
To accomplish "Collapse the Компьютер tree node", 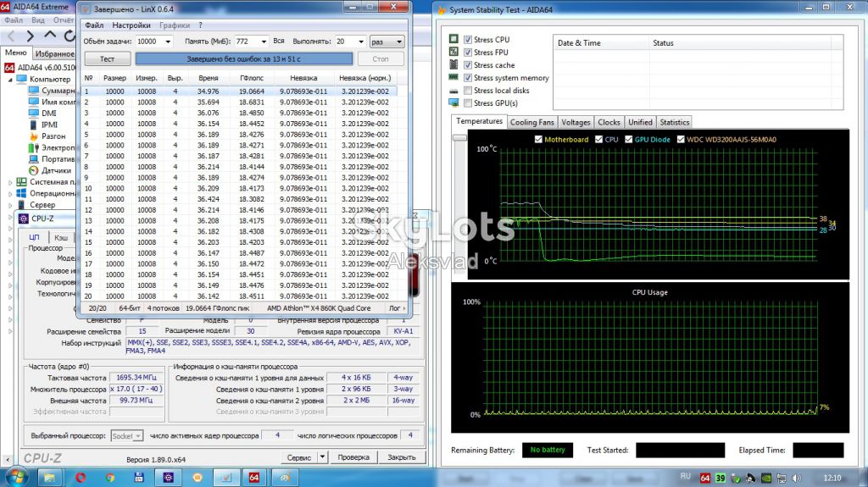I will tap(10, 79).
